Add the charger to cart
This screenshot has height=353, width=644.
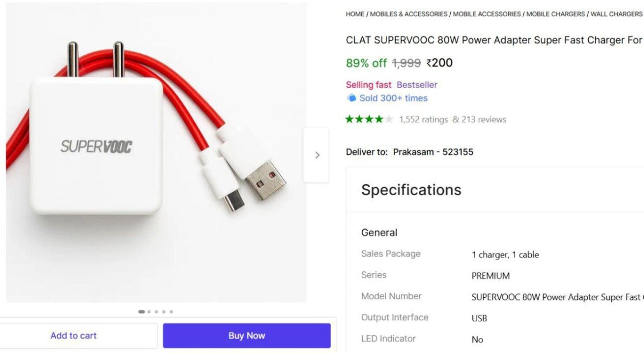click(74, 336)
